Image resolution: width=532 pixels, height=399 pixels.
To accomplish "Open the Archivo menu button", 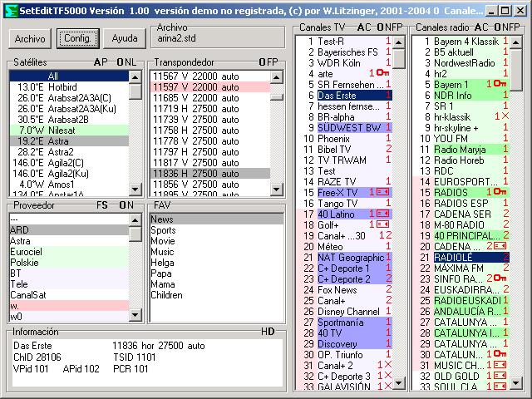I will coord(30,38).
